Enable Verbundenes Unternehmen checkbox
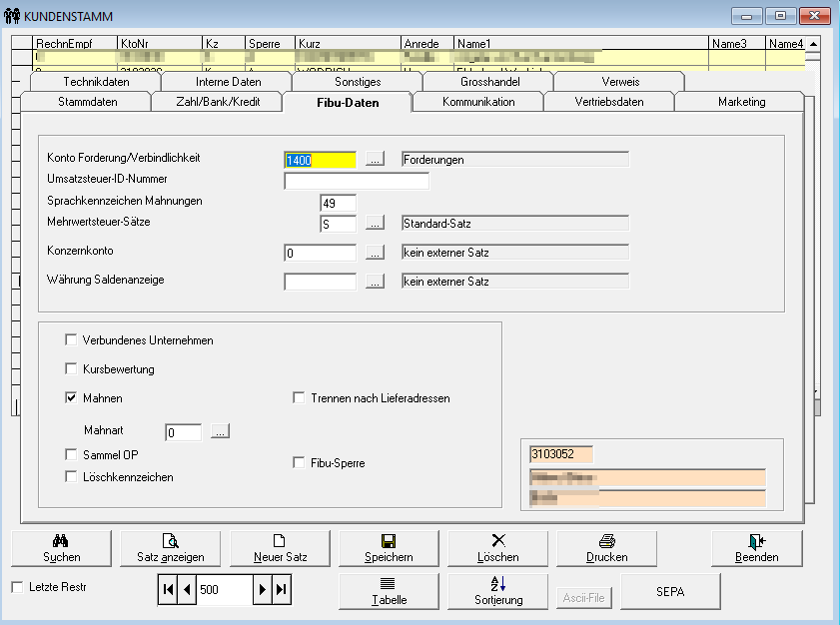840x625 pixels. click(71, 340)
